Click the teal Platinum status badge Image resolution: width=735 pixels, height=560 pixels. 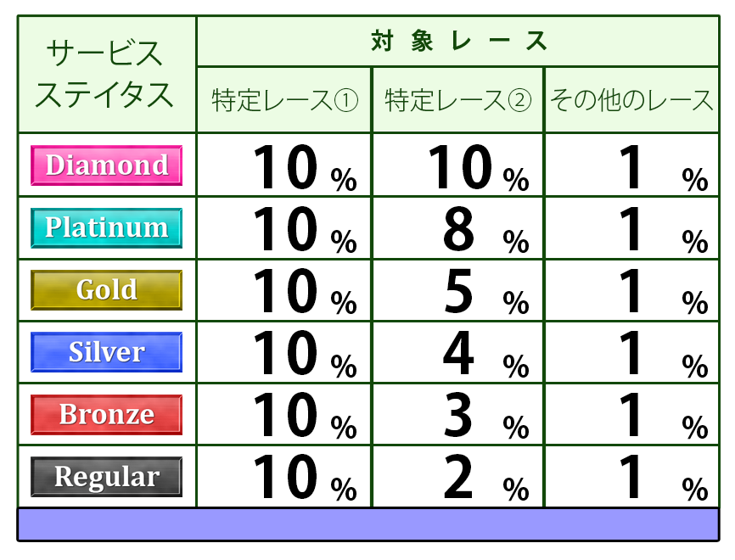pyautogui.click(x=106, y=227)
